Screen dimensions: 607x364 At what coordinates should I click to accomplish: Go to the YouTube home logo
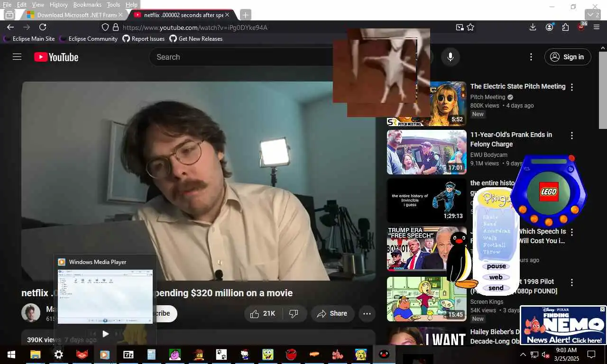tap(56, 57)
